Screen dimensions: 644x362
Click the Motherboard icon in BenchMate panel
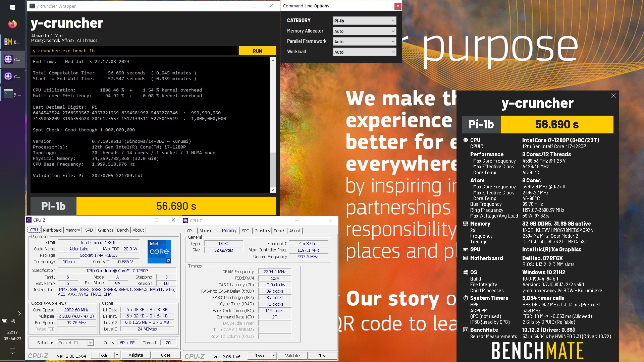(x=466, y=258)
